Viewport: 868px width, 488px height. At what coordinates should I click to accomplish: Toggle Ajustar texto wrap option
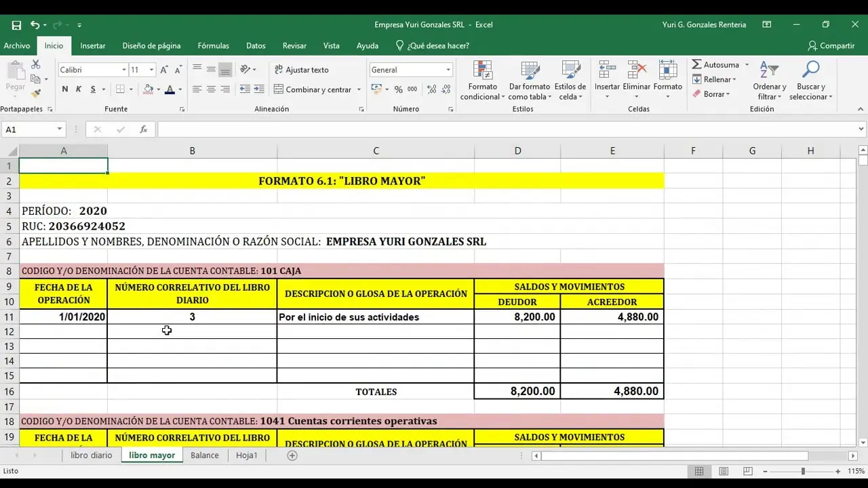click(x=301, y=70)
